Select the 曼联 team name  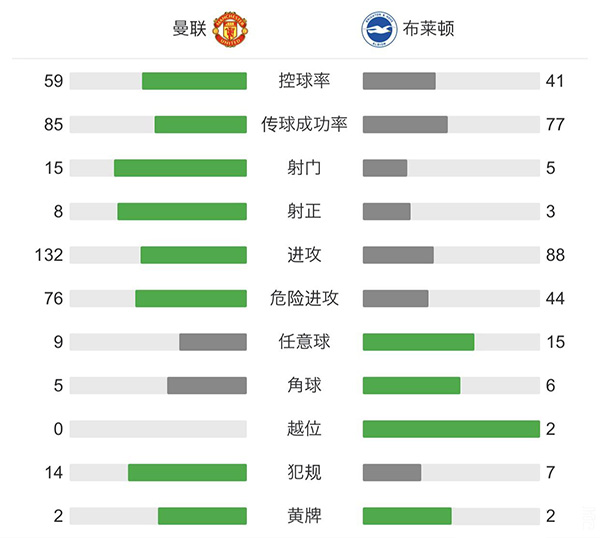tap(189, 30)
